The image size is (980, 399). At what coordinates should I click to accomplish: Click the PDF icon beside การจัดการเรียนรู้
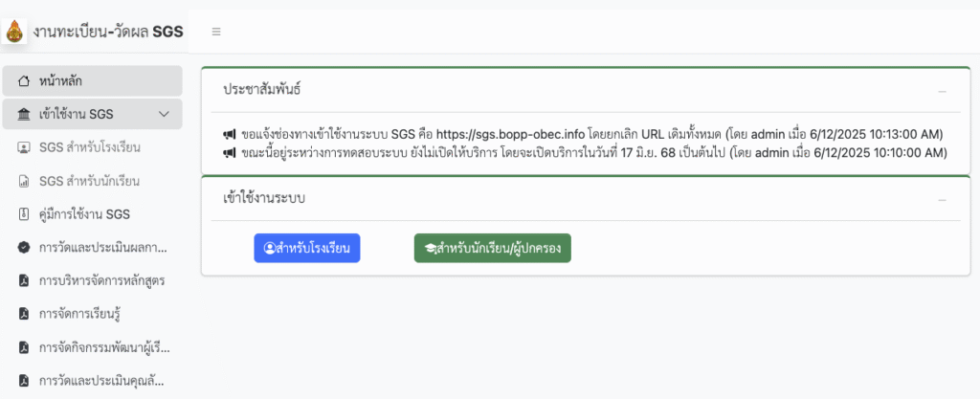[x=24, y=313]
